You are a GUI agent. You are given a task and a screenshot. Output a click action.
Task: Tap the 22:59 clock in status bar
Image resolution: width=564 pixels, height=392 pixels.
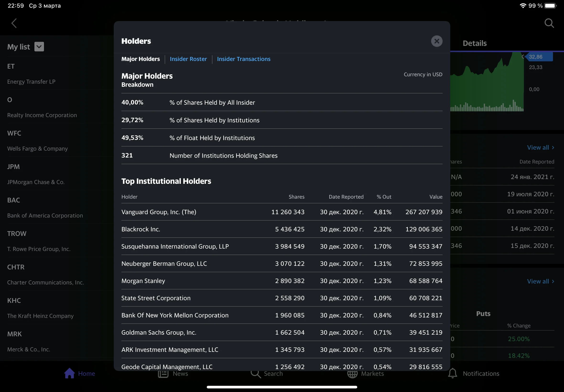[16, 6]
